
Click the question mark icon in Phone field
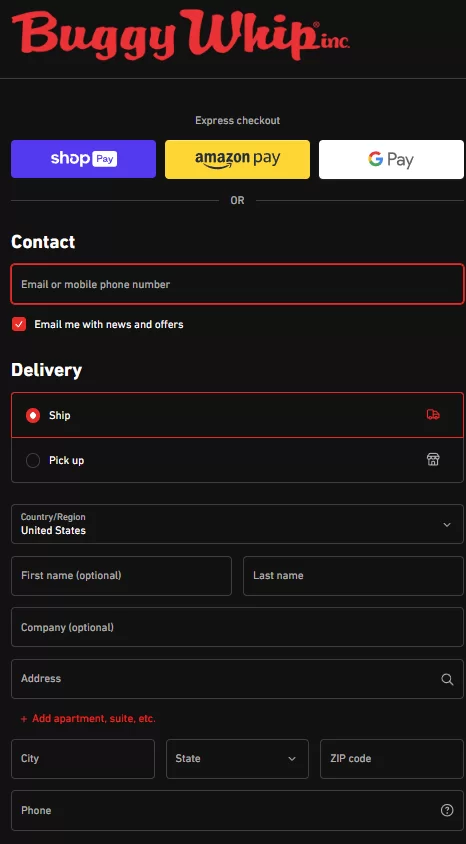(447, 810)
